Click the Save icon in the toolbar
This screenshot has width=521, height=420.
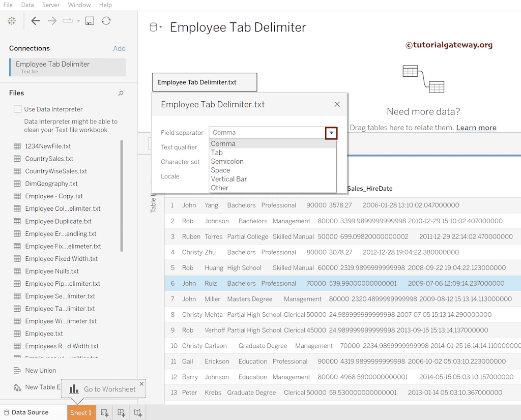90,21
